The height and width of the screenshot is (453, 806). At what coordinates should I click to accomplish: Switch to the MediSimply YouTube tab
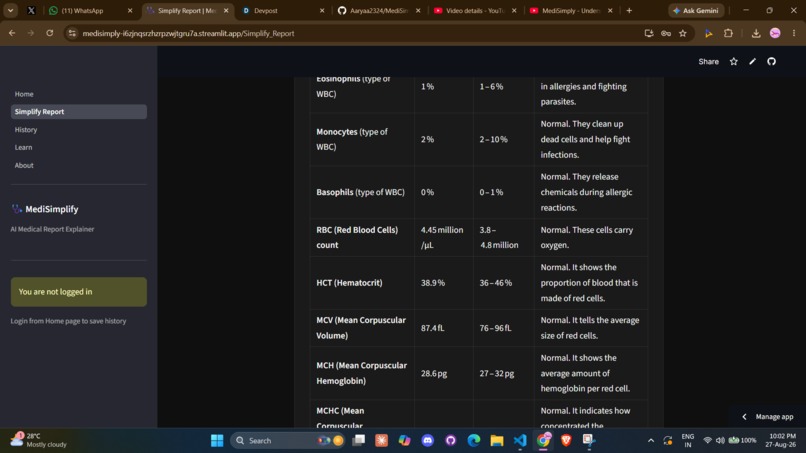point(570,10)
